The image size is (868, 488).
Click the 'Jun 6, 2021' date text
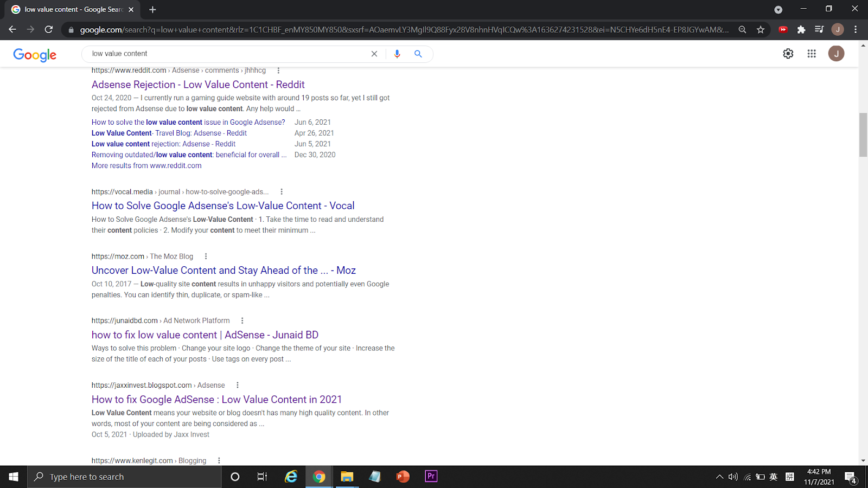[312, 123]
